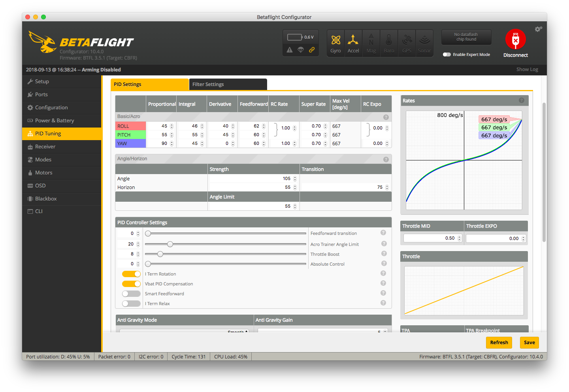The image size is (569, 392).
Task: Show Acro Trainer Angle Limit help icon
Action: click(x=384, y=244)
